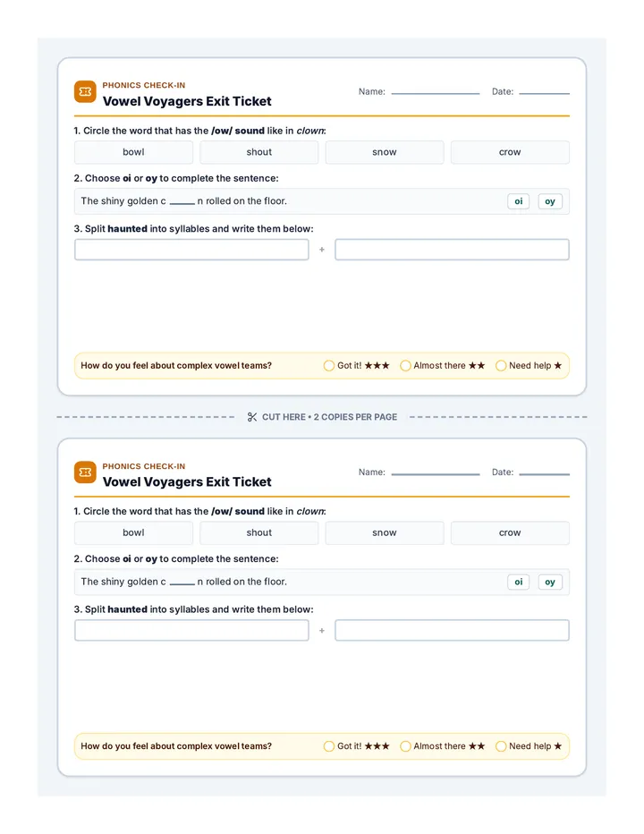Click the scissors icon by CUT HERE
The width and height of the screenshot is (644, 834).
click(x=252, y=417)
